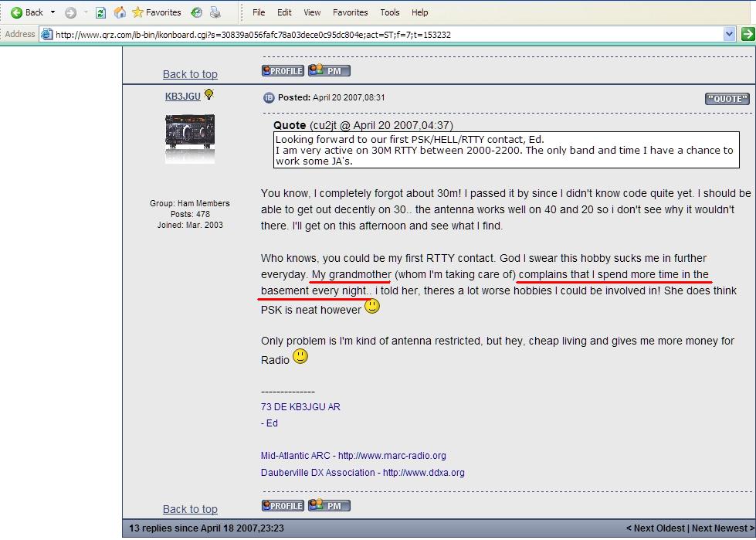Click the 'Group: Ham Members' text
Viewport: 756px width, 540px height.
[x=190, y=203]
